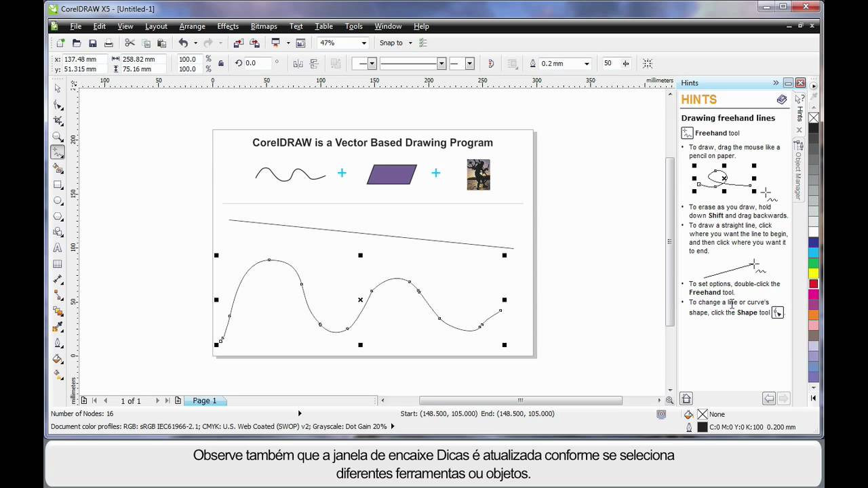The image size is (868, 488).
Task: Open the Object Manager docker tab
Action: pyautogui.click(x=799, y=171)
